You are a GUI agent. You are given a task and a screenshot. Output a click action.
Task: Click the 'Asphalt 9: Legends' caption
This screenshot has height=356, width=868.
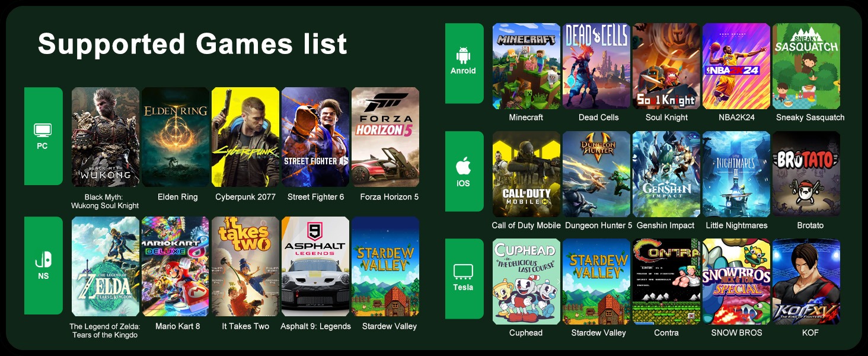pyautogui.click(x=315, y=326)
